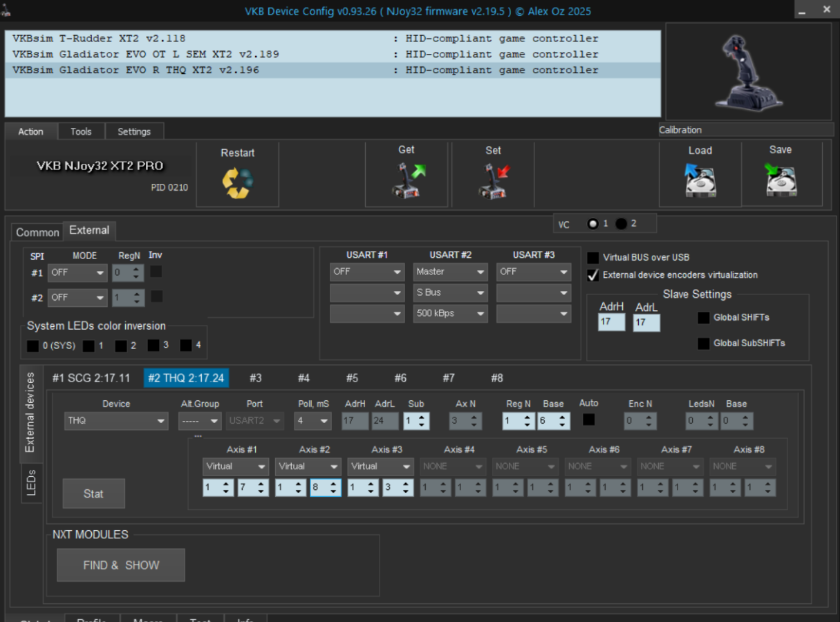Viewport: 840px width, 622px height.
Task: Adjust the Reg N stepper
Action: point(519,421)
